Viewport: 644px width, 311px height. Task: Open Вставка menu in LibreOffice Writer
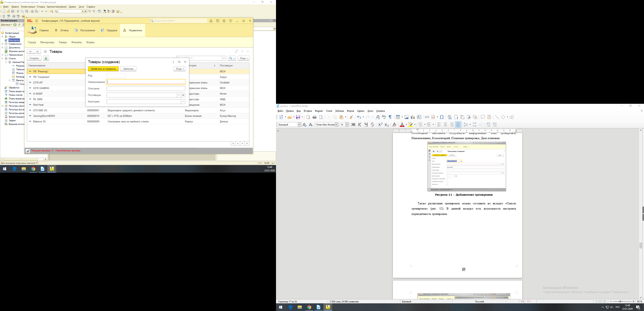[x=308, y=111]
